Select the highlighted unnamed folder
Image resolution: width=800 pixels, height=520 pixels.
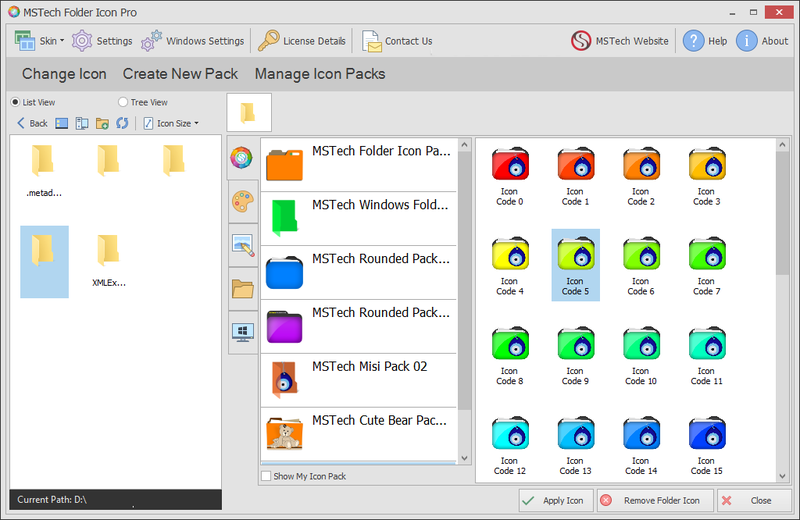(x=44, y=262)
